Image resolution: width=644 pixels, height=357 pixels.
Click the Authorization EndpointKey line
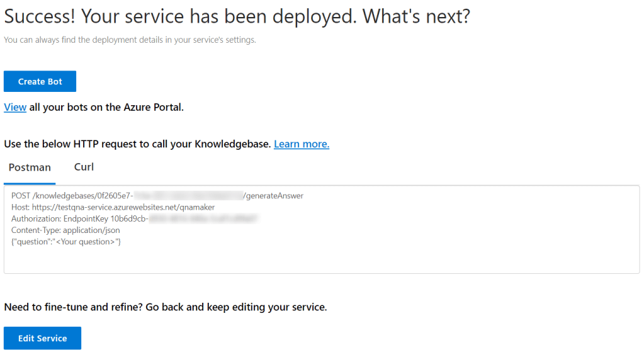79,218
